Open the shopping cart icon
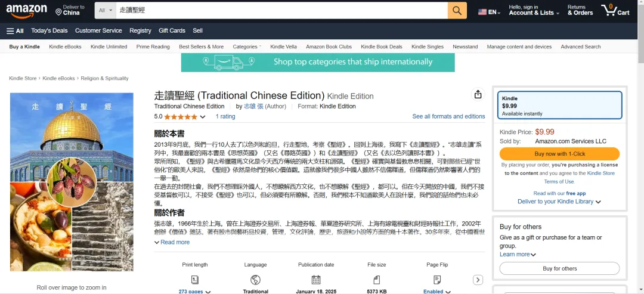Image resolution: width=644 pixels, height=294 pixels. pyautogui.click(x=615, y=10)
